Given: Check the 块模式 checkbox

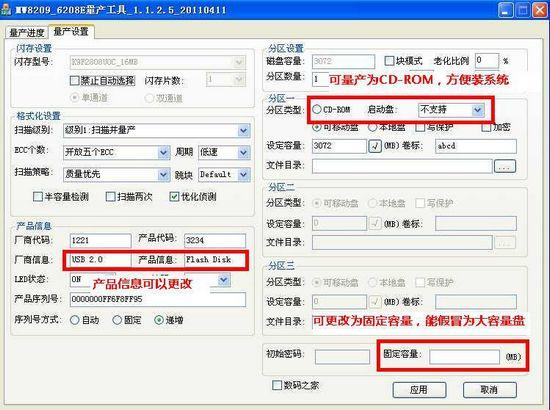Looking at the screenshot, I should tap(389, 61).
